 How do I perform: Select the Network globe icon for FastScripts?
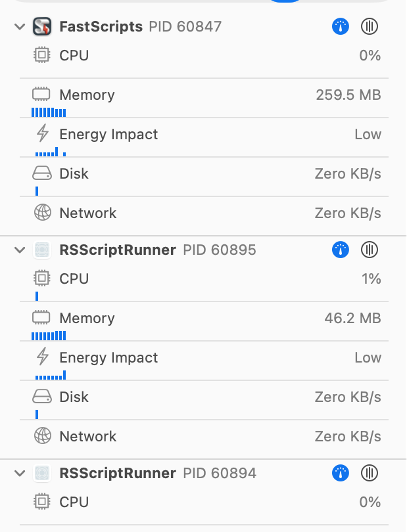coord(42,213)
